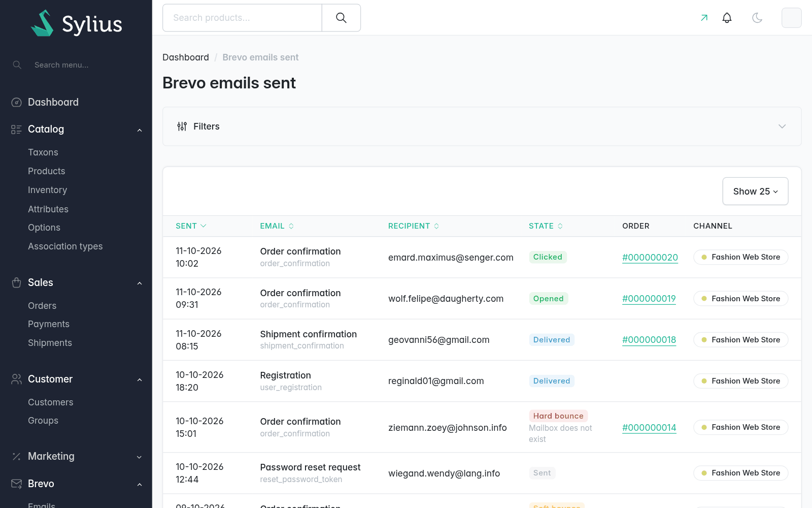Viewport: 812px width, 508px height.
Task: Open Inventory menu item
Action: pyautogui.click(x=48, y=190)
